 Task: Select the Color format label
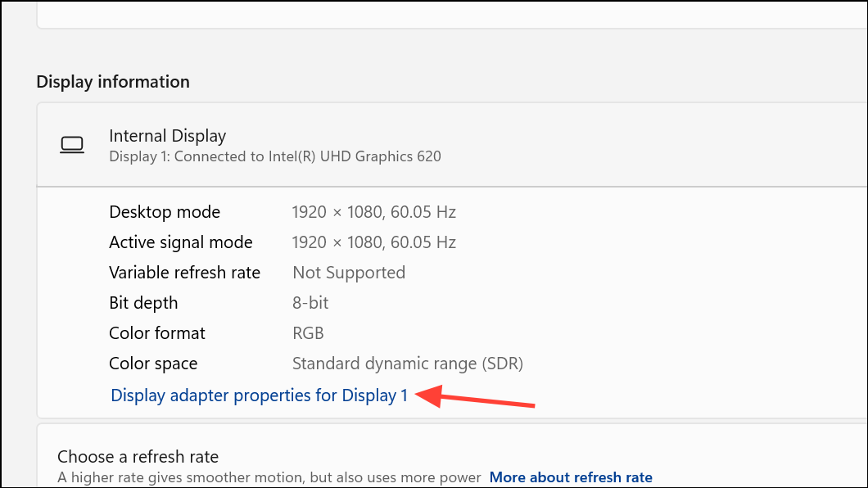coord(157,333)
